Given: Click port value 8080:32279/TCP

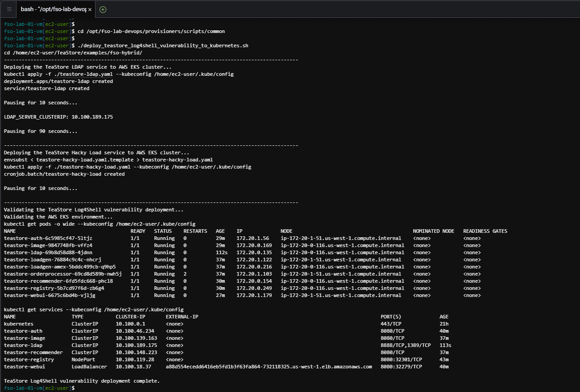Looking at the screenshot, I should pos(401,367).
